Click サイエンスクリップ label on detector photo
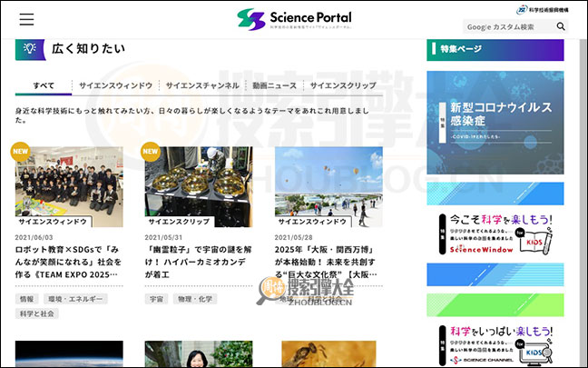The image size is (588, 368). [180, 222]
